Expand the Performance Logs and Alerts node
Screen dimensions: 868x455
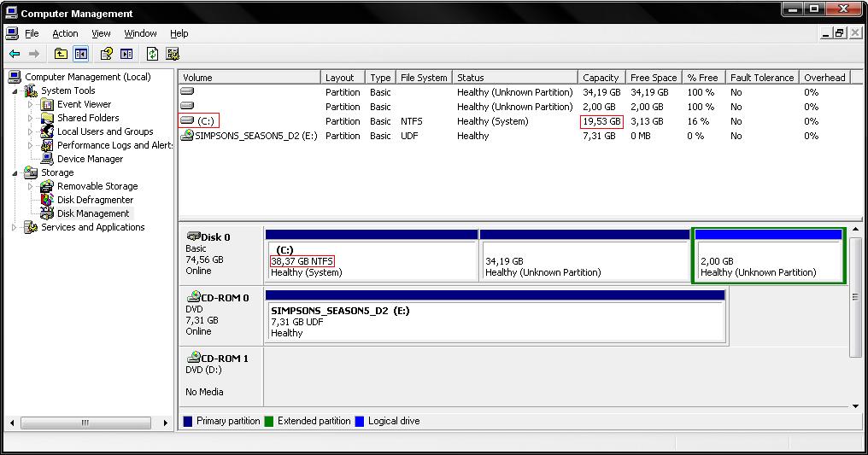[31, 145]
